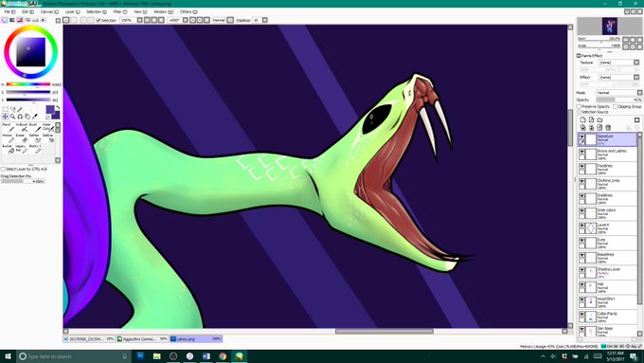Select the Rotate canvas tool
The image size is (644, 363).
(x=20, y=117)
